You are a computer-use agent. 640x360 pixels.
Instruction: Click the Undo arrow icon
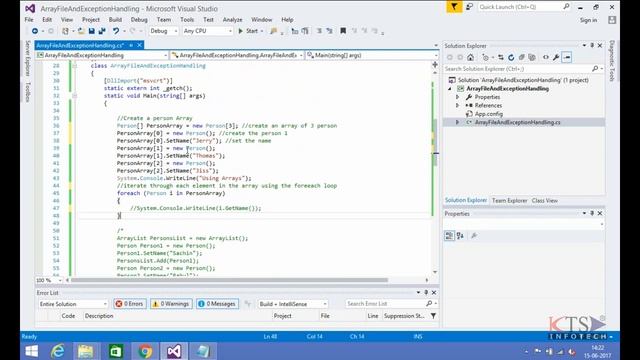(x=116, y=31)
